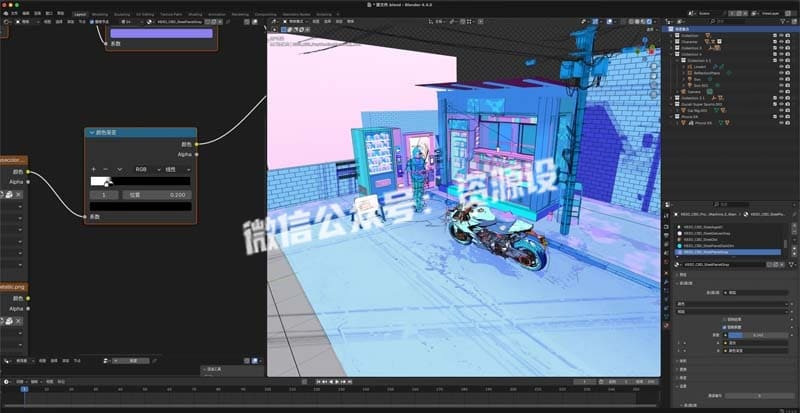The image size is (800, 413).
Task: Open the 窗口 Window menu
Action: click(x=49, y=14)
